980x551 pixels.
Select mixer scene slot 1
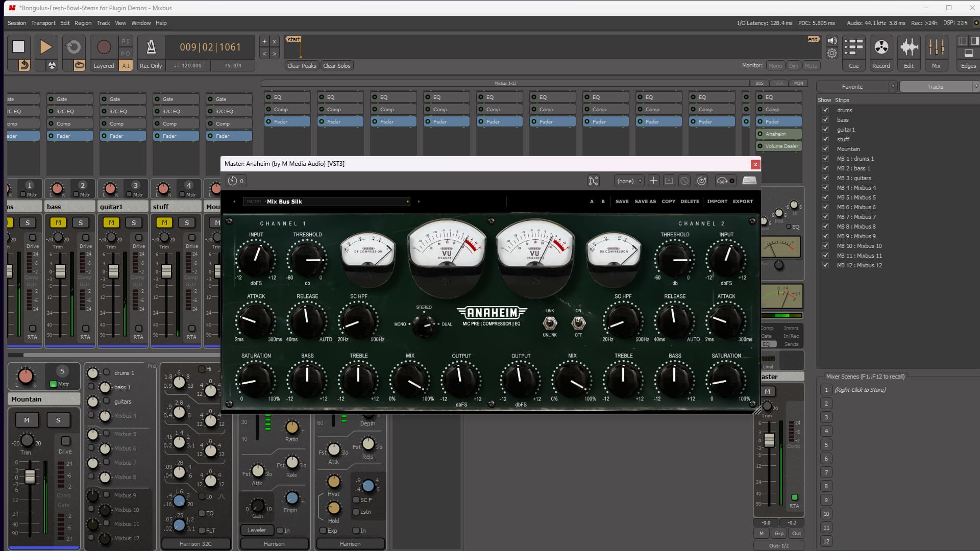coord(826,390)
